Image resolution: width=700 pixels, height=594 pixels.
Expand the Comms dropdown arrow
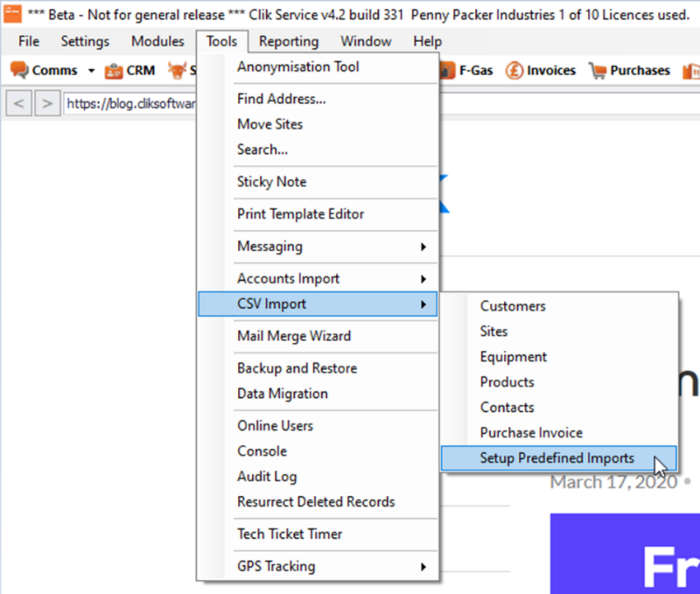pos(91,71)
